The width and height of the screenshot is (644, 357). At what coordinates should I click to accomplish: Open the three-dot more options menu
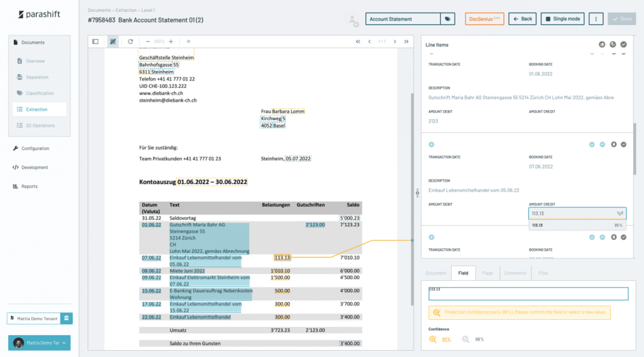click(x=596, y=19)
